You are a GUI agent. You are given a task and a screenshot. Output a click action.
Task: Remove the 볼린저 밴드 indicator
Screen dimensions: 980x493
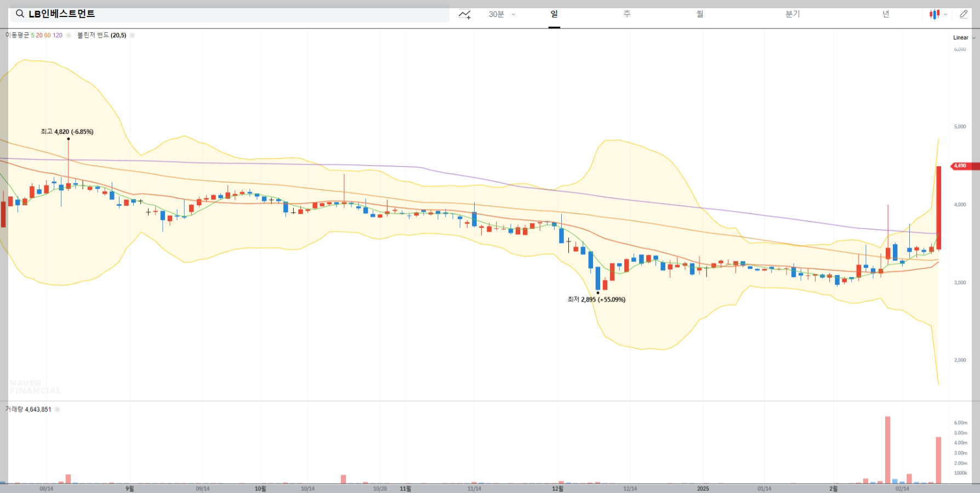[x=132, y=35]
